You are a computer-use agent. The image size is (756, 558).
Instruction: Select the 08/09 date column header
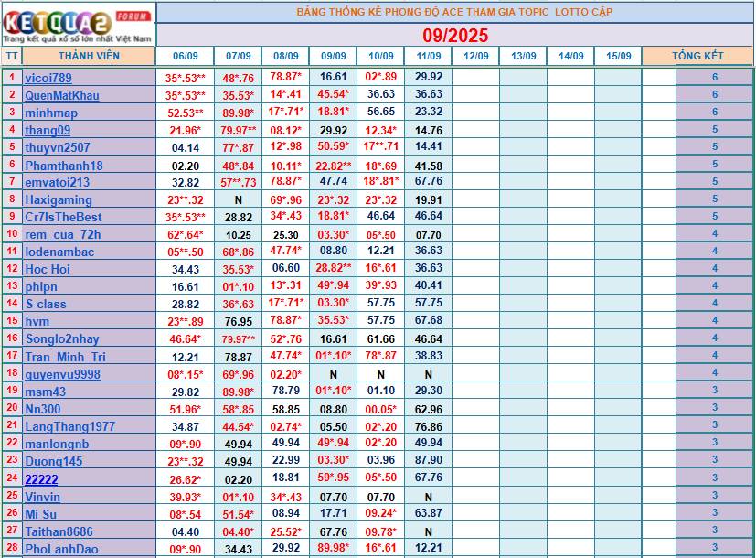[x=286, y=56]
